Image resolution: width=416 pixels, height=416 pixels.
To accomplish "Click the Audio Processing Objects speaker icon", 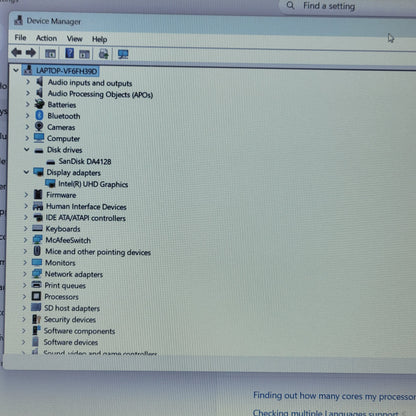I will 40,93.
